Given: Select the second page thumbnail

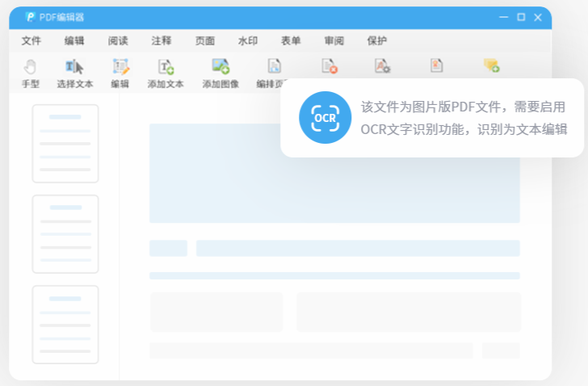Looking at the screenshot, I should point(65,234).
